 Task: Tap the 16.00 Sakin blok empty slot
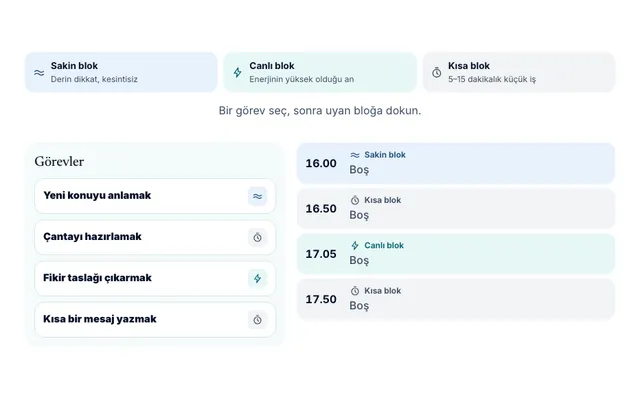(456, 163)
